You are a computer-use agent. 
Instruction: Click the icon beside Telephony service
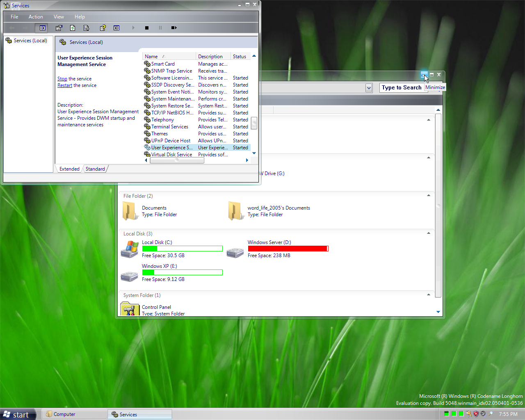click(147, 120)
